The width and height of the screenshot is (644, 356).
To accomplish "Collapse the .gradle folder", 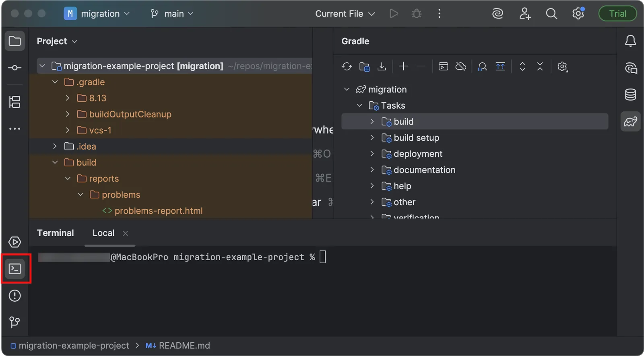I will point(55,82).
